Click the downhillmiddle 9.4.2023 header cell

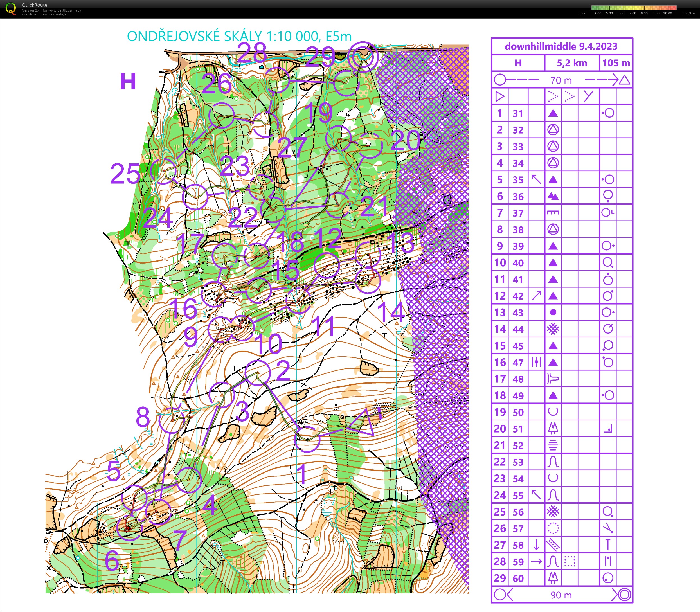point(561,46)
